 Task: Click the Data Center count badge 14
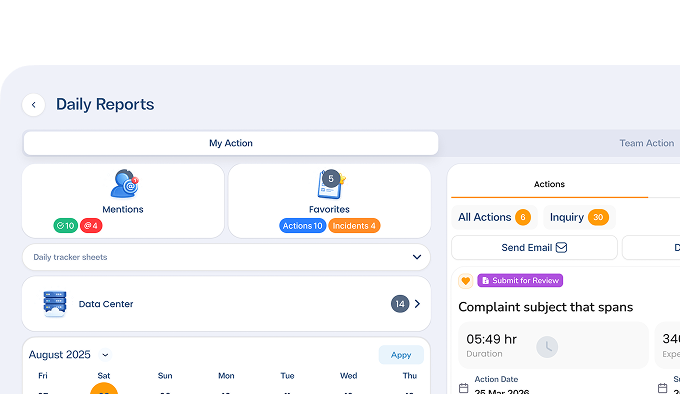[x=400, y=304]
